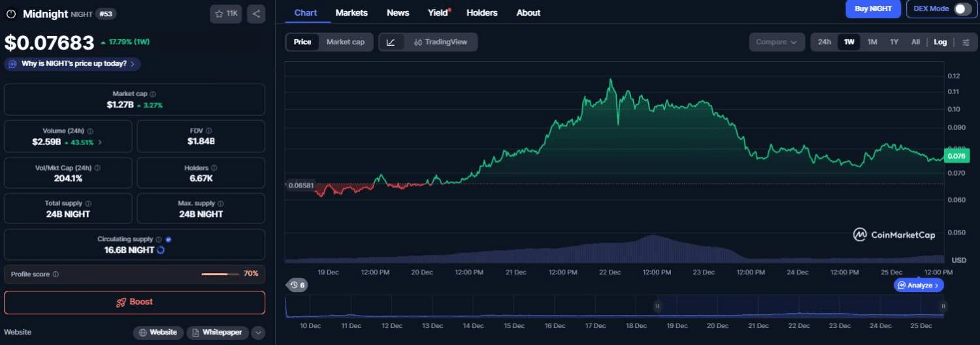The image size is (980, 345).
Task: Click the Circulating supply verified badge
Action: [x=169, y=240]
